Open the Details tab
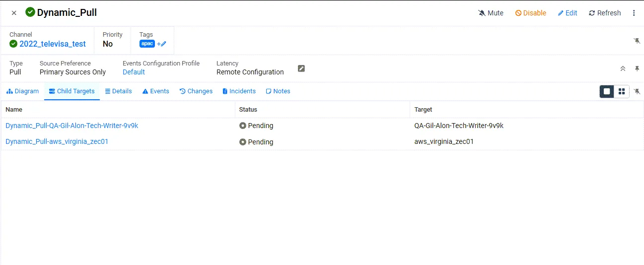Image resolution: width=644 pixels, height=265 pixels. (119, 91)
